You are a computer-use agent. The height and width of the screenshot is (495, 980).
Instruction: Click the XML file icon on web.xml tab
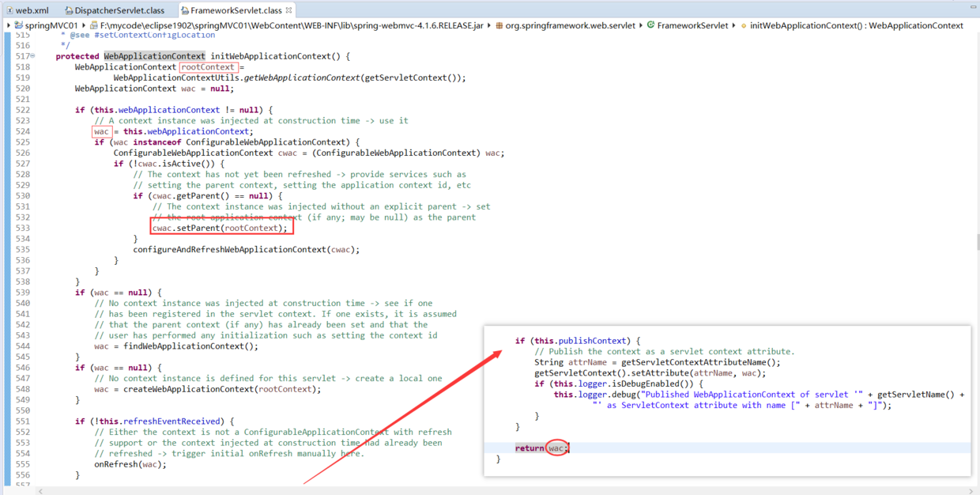click(x=10, y=9)
